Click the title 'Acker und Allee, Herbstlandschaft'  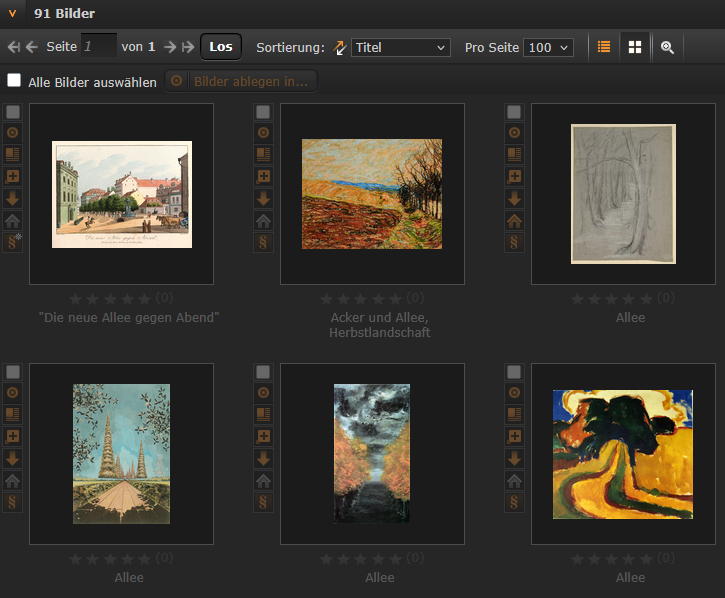380,325
